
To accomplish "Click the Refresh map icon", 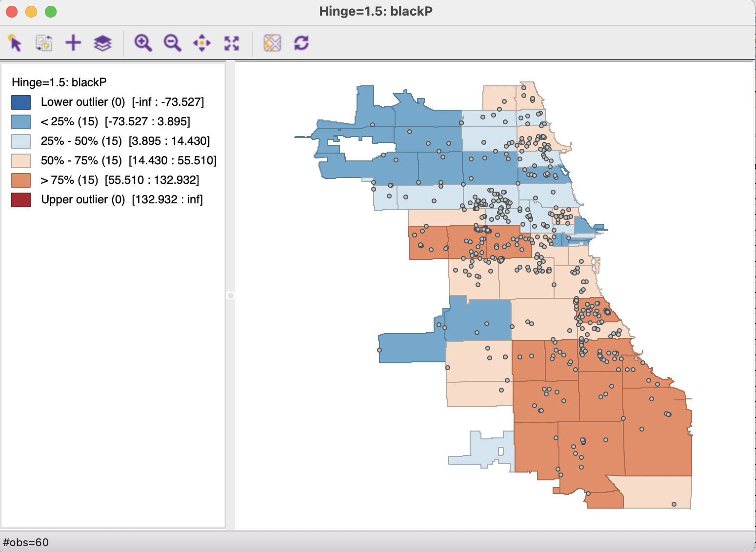I will coord(301,43).
